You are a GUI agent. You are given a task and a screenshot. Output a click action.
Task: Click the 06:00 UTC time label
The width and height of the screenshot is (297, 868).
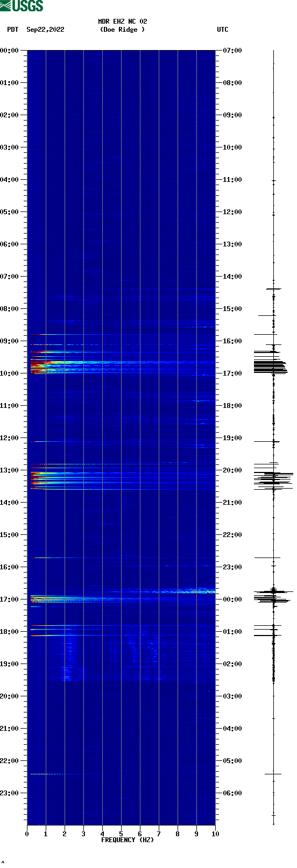tap(232, 793)
